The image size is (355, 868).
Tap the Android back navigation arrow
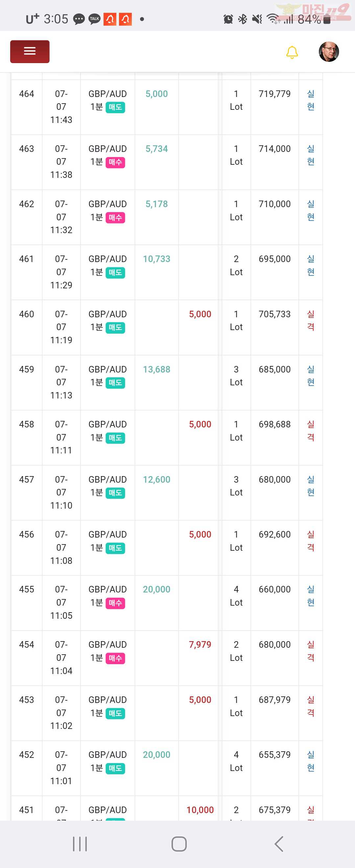pyautogui.click(x=279, y=844)
